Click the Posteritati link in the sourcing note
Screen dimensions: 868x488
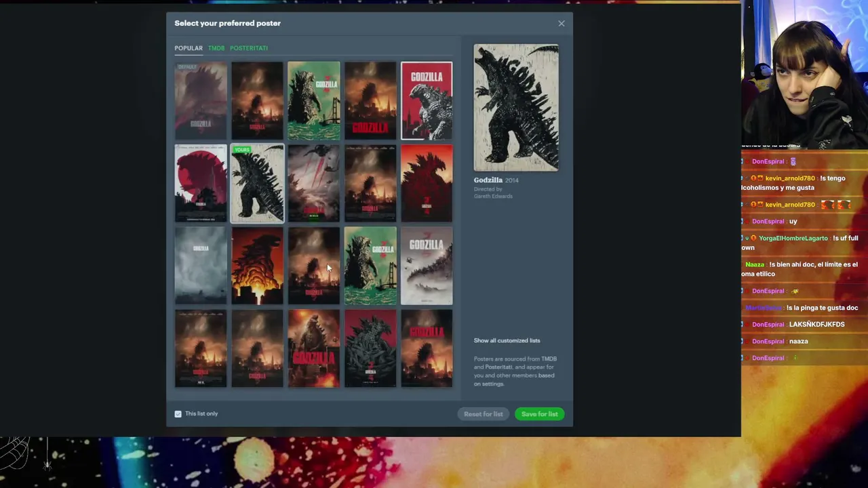498,367
